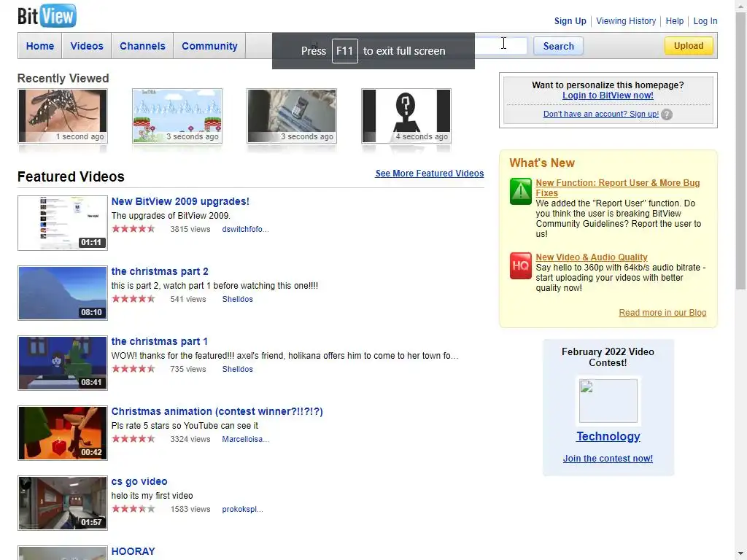Click the Log In link
The height and width of the screenshot is (560, 747).
coord(705,21)
